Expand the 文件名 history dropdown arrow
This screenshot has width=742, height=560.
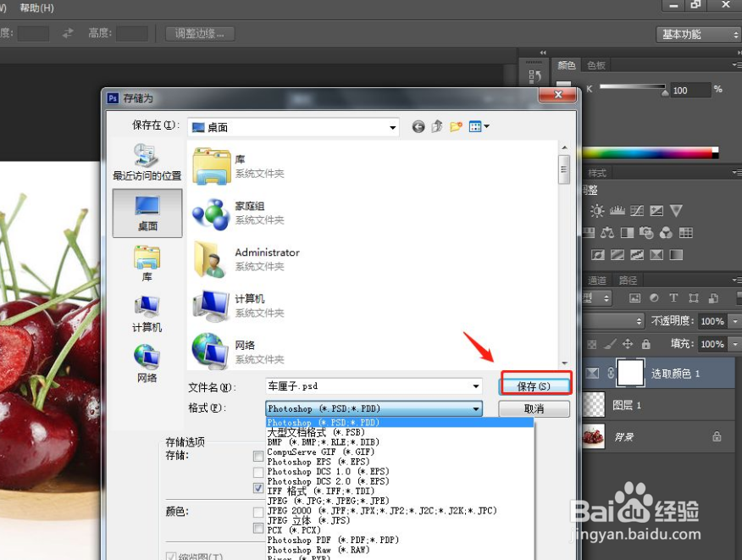(475, 386)
